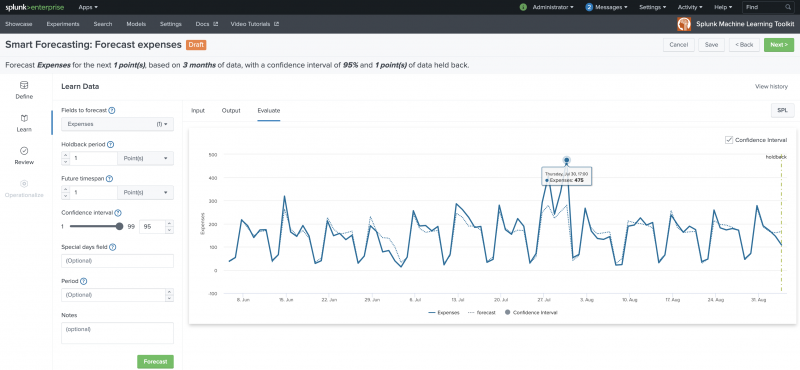This screenshot has width=800, height=370.
Task: Click the Find search box
Action: [767, 7]
